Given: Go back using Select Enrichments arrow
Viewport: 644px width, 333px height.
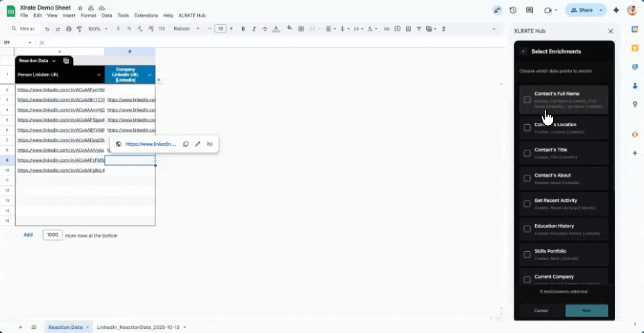Looking at the screenshot, I should [523, 51].
